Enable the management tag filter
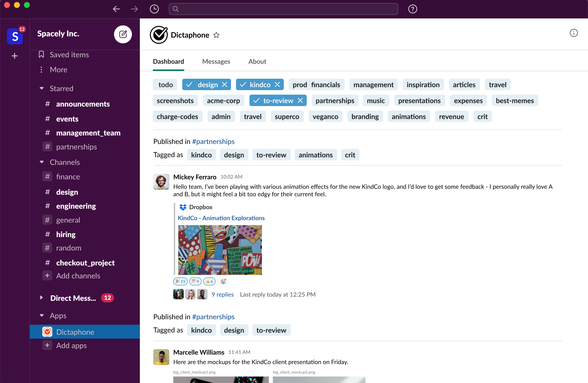Viewport: 588px width, 383px height. click(373, 85)
